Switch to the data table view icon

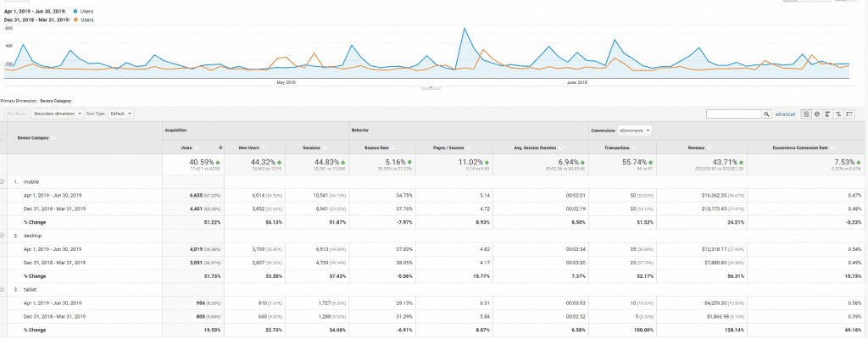pos(806,113)
